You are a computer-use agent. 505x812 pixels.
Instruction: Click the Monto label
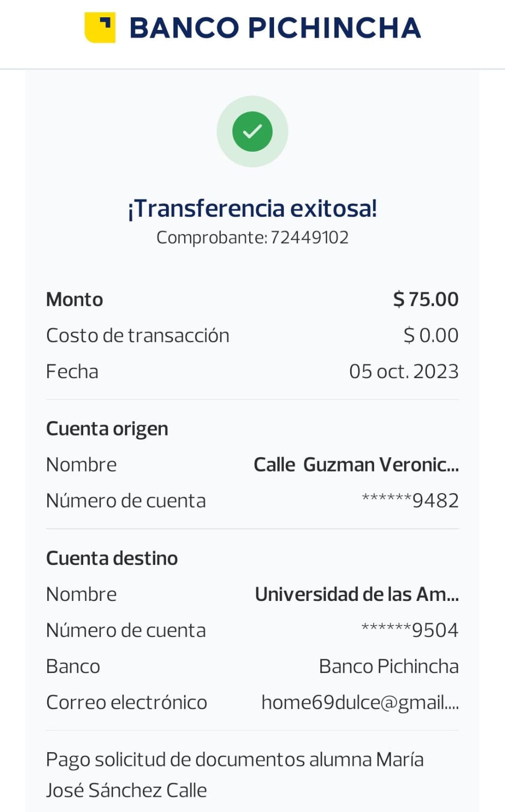75,299
